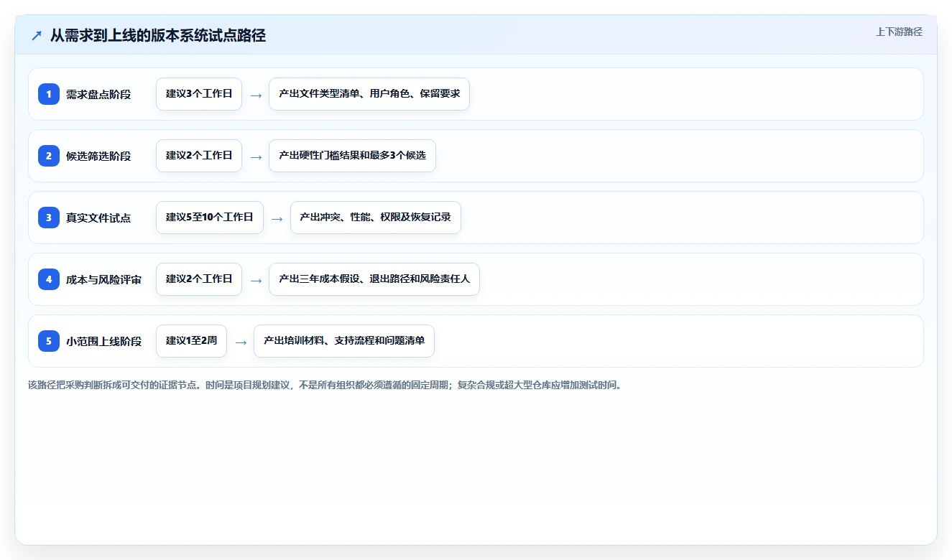Click the 建议1至2周 duration chip
Screen dimensions: 952x560
(x=191, y=341)
